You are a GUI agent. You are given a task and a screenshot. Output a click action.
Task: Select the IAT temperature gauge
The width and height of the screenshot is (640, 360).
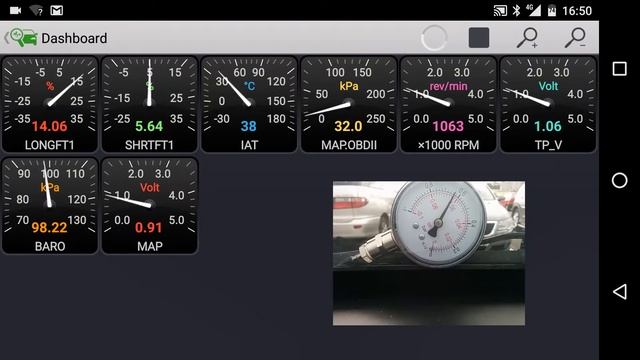[249, 104]
